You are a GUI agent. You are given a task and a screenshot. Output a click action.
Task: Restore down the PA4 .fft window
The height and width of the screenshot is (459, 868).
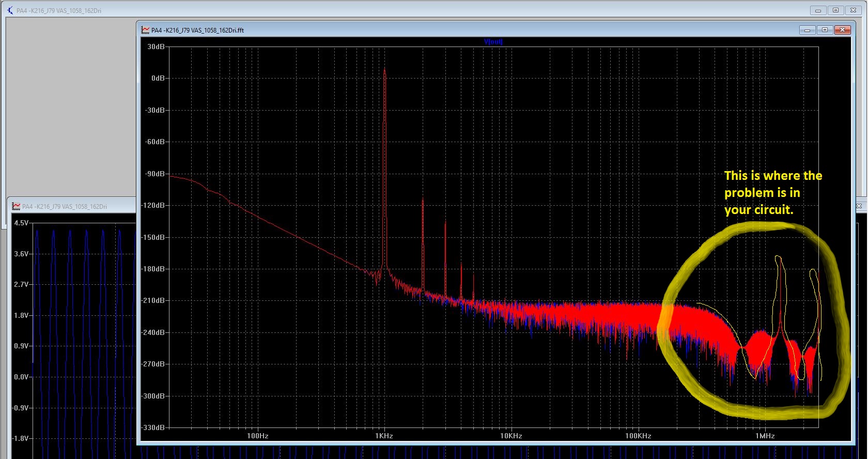pos(825,30)
